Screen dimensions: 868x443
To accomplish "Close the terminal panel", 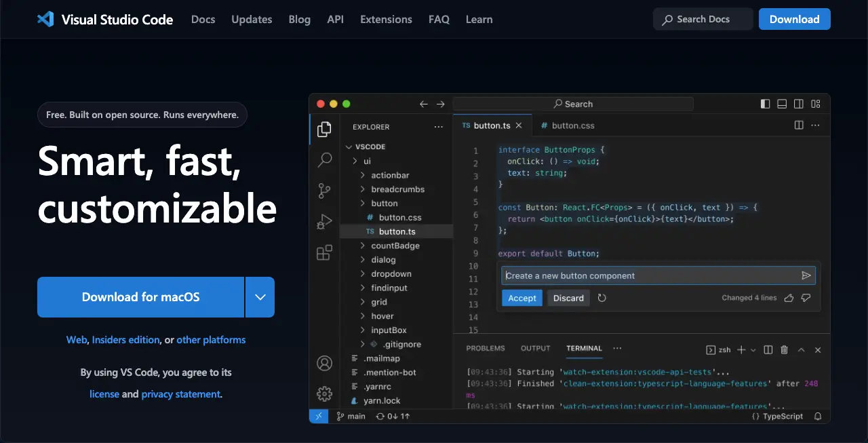I will [x=818, y=350].
